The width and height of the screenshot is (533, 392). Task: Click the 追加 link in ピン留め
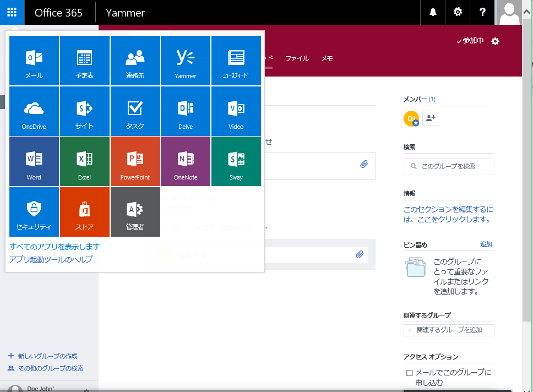(x=486, y=244)
